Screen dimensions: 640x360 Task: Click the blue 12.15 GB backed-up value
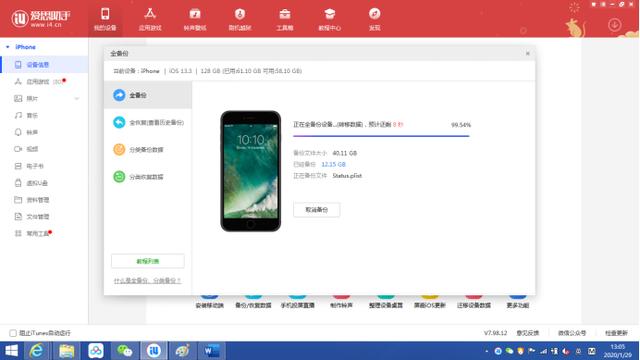pos(333,164)
